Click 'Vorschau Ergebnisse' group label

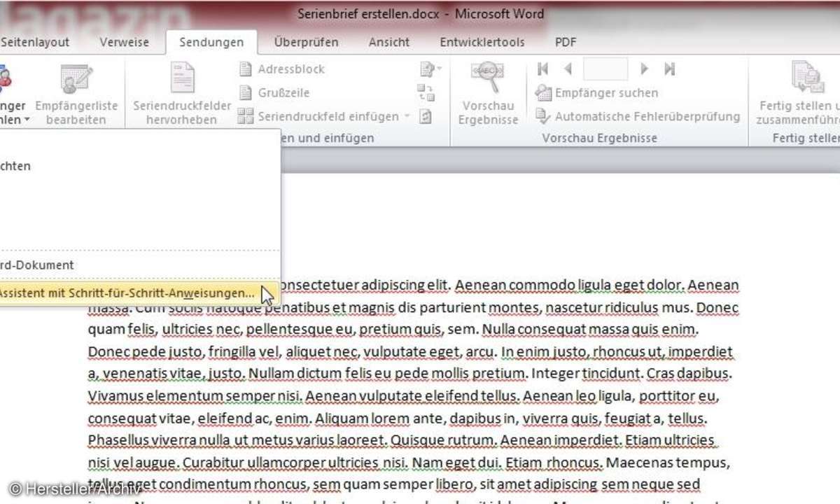tap(599, 138)
